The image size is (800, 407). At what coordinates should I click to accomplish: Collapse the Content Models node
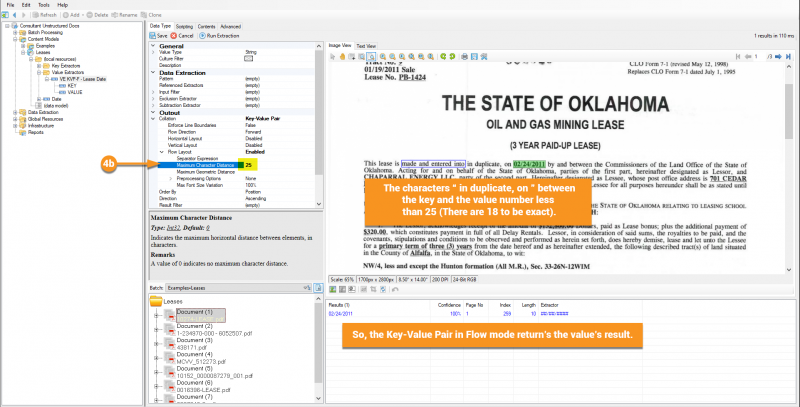click(15, 39)
